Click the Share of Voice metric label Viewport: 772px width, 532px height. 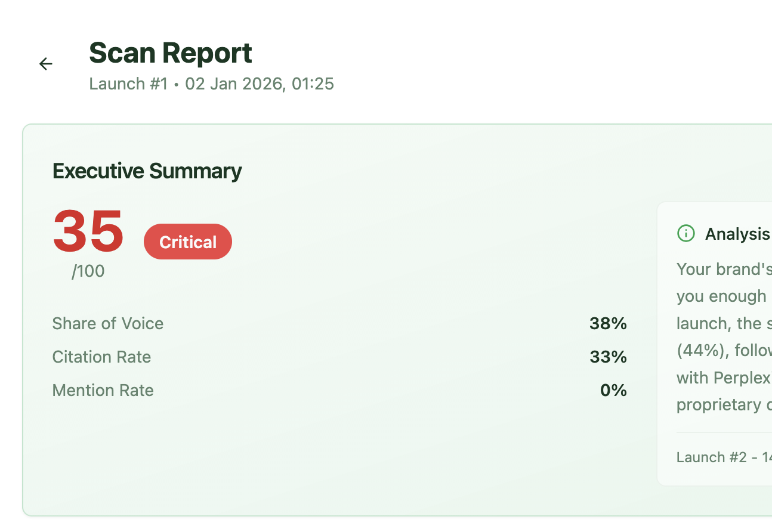[x=107, y=323]
